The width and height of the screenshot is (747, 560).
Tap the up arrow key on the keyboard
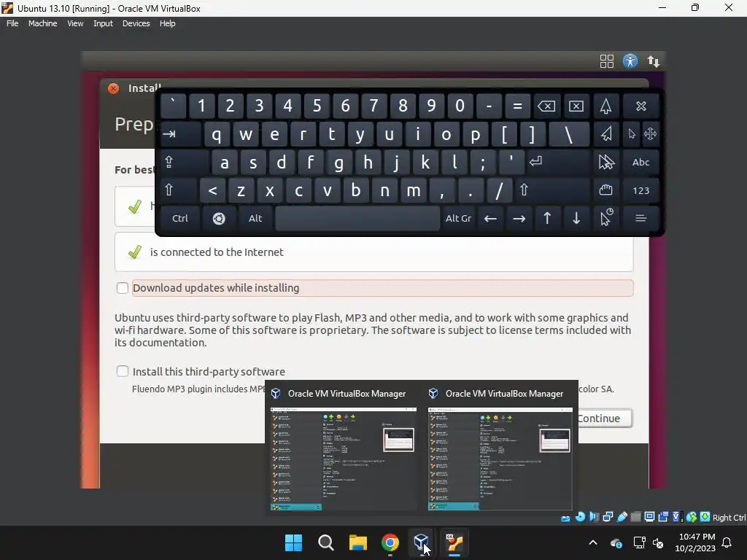coord(547,218)
